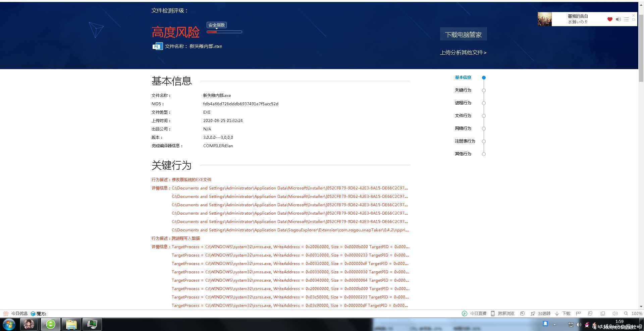
Task: Click the version value 3.0.0.0---3,0,0,0
Action: tap(218, 137)
